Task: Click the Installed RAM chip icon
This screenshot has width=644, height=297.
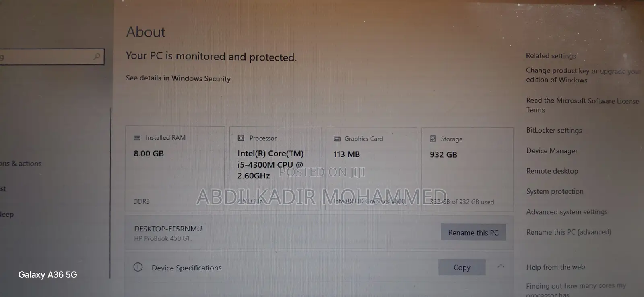Action: 137,137
